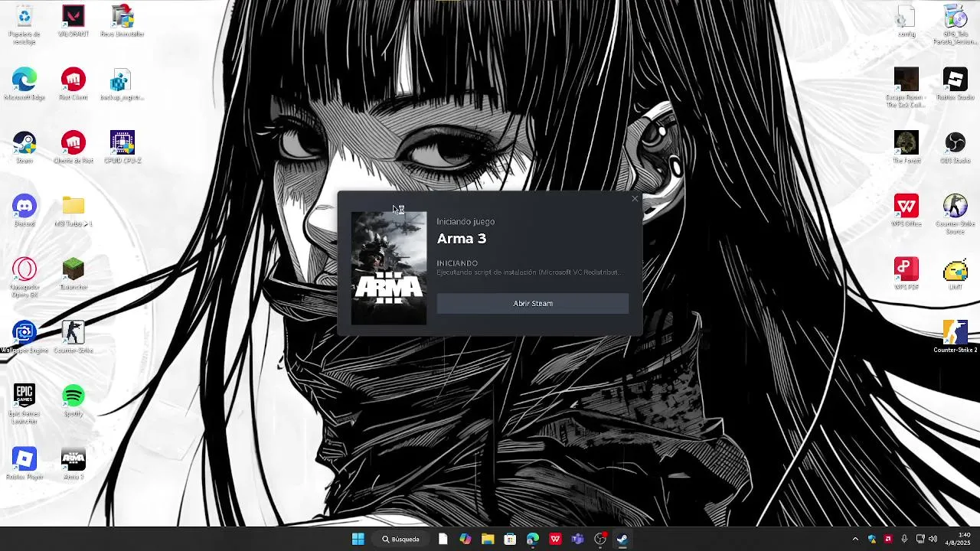
Task: Select the OBS Studio shortcut
Action: pos(955,148)
